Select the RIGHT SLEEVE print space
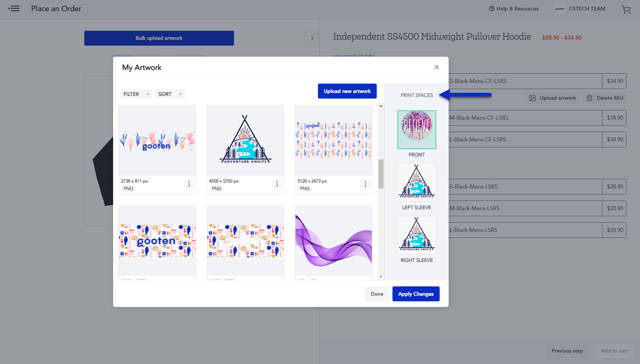This screenshot has width=640, height=364. tap(416, 235)
